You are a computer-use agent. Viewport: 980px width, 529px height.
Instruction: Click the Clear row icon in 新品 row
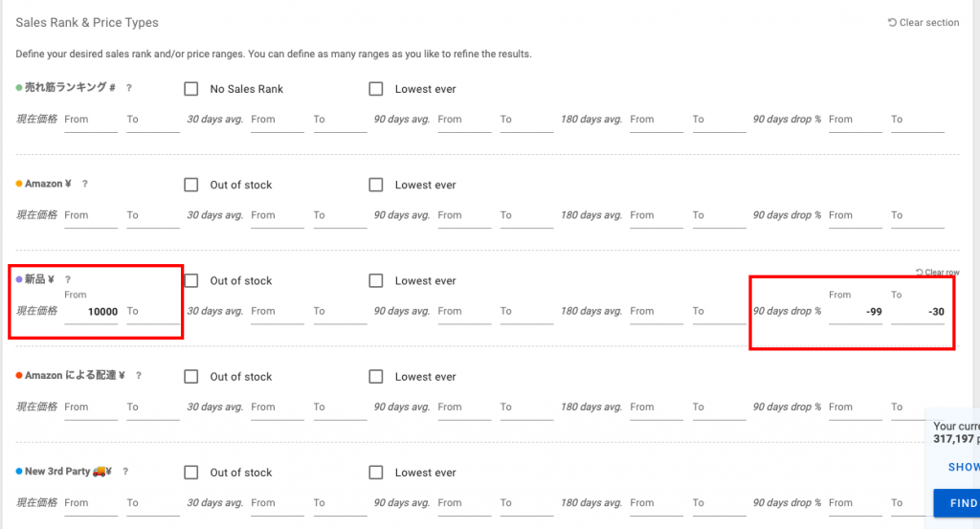point(920,273)
